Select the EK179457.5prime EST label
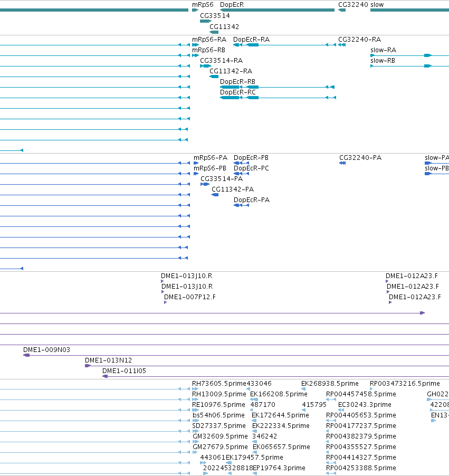Screen dimensions: 449x476 pos(254,458)
